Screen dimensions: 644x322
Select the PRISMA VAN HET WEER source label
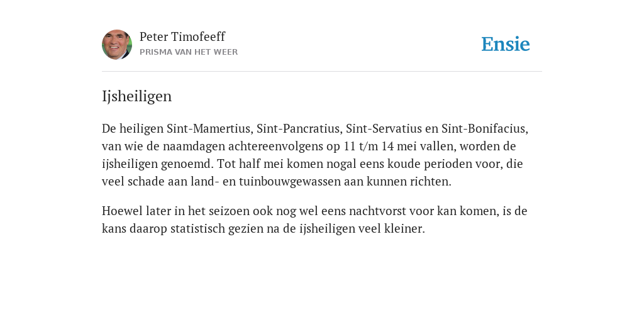point(189,52)
